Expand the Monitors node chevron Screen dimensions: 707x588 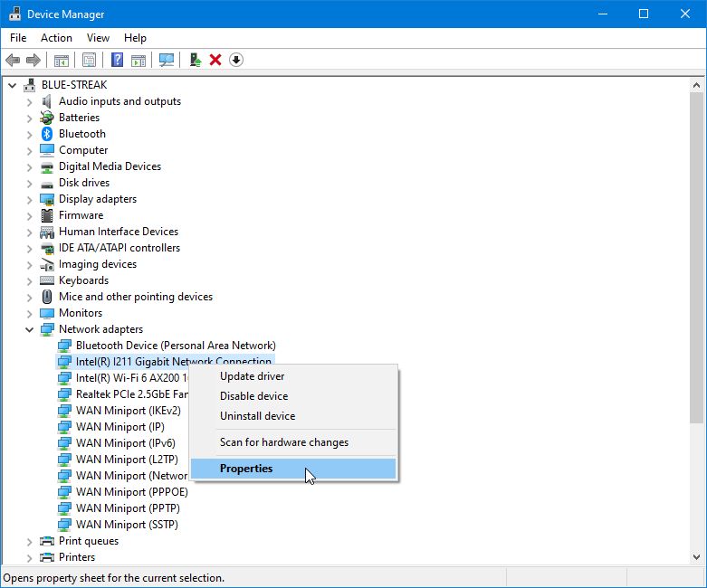pyautogui.click(x=29, y=313)
